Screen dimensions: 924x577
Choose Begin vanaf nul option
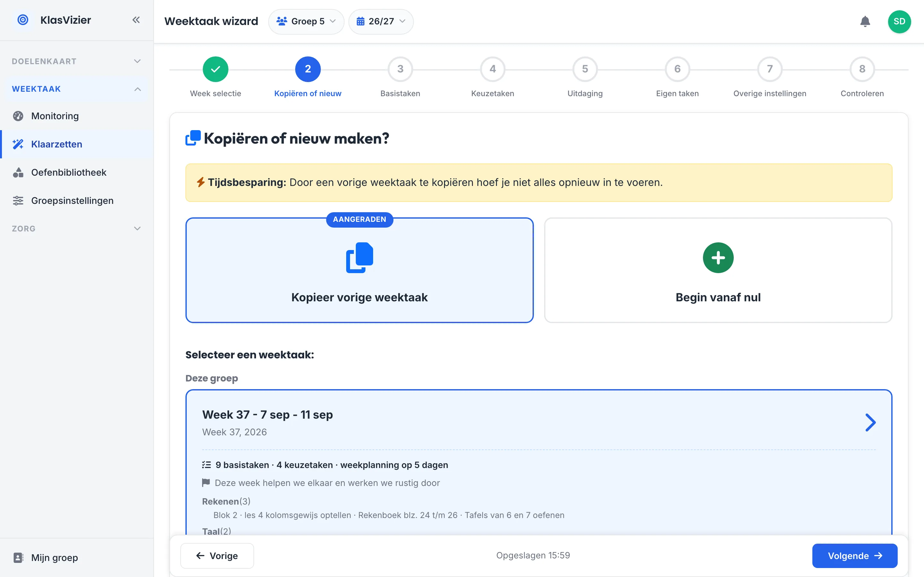coord(718,270)
